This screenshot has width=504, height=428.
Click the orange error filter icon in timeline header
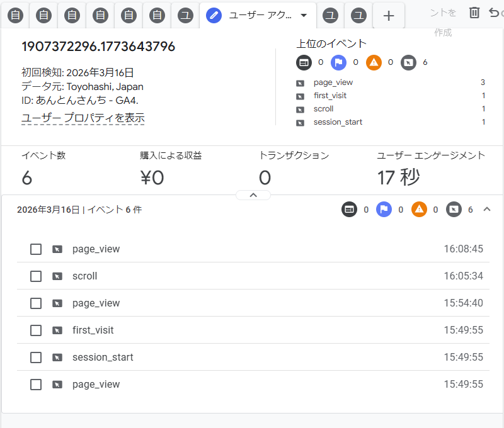click(419, 210)
